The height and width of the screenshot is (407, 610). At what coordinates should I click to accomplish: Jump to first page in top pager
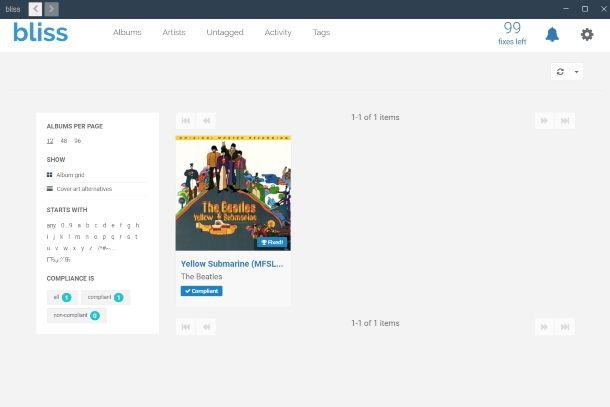click(186, 121)
